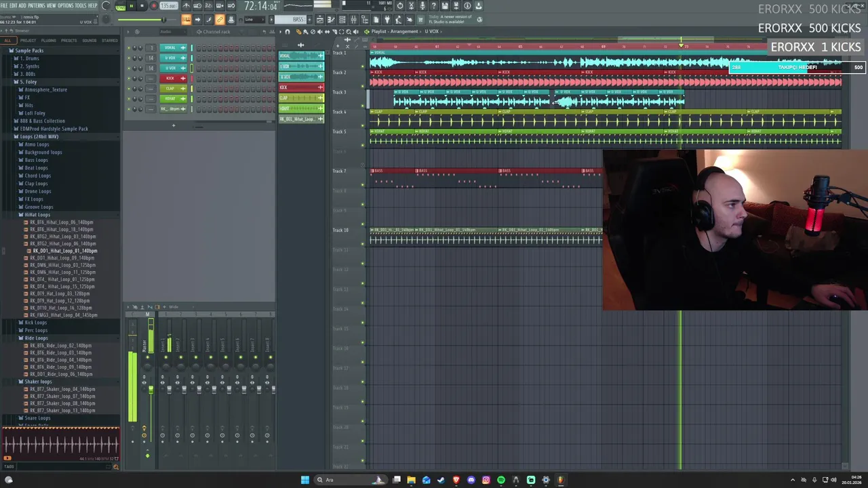Toggle the metronome icon

[x=186, y=5]
